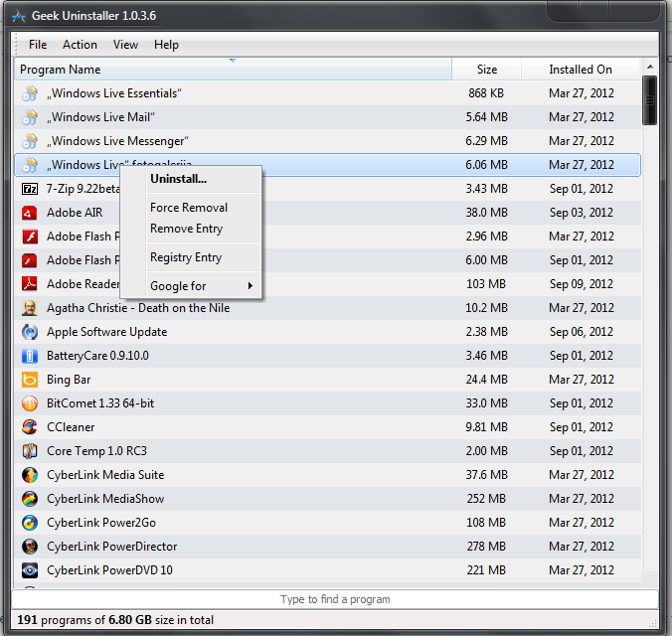Click the Geek Uninstaller title bar icon

19,16
